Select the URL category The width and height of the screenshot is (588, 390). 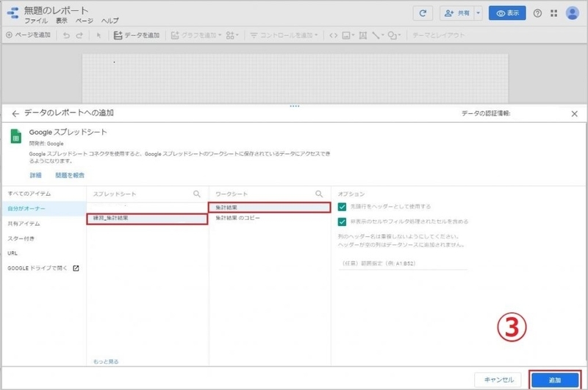(12, 253)
